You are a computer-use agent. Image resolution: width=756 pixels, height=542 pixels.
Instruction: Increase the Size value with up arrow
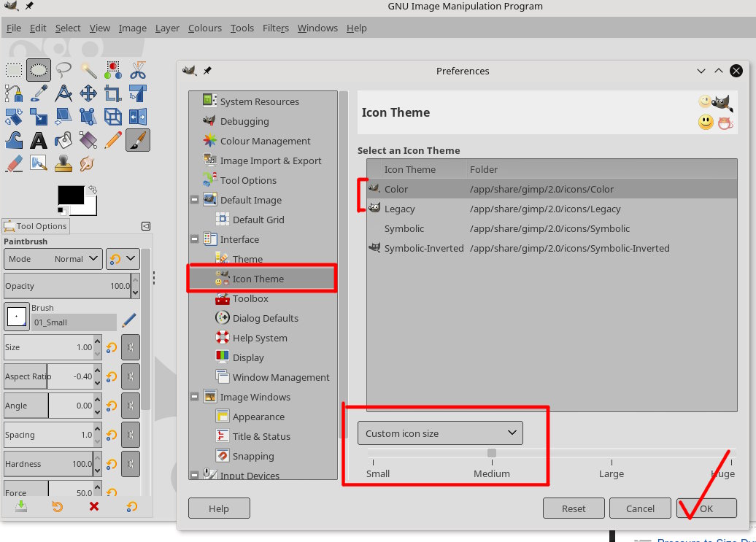(97, 341)
